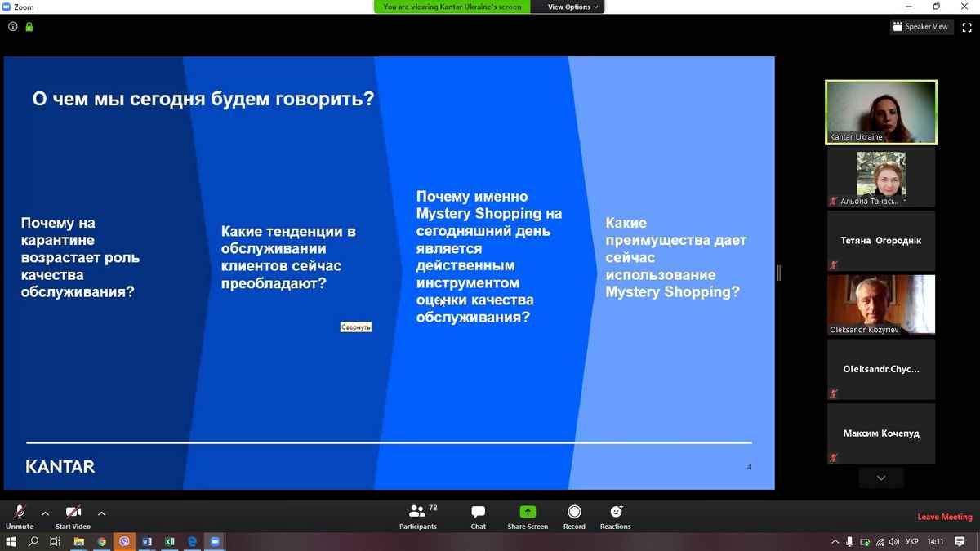The width and height of the screenshot is (980, 551).
Task: Click Leave Meeting
Action: point(944,517)
